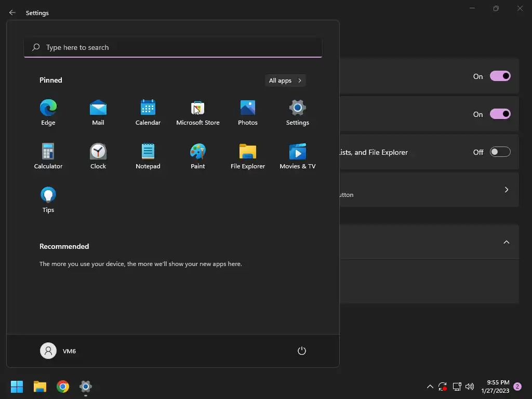
Task: Launch Calculator from the pinned apps
Action: (48, 156)
